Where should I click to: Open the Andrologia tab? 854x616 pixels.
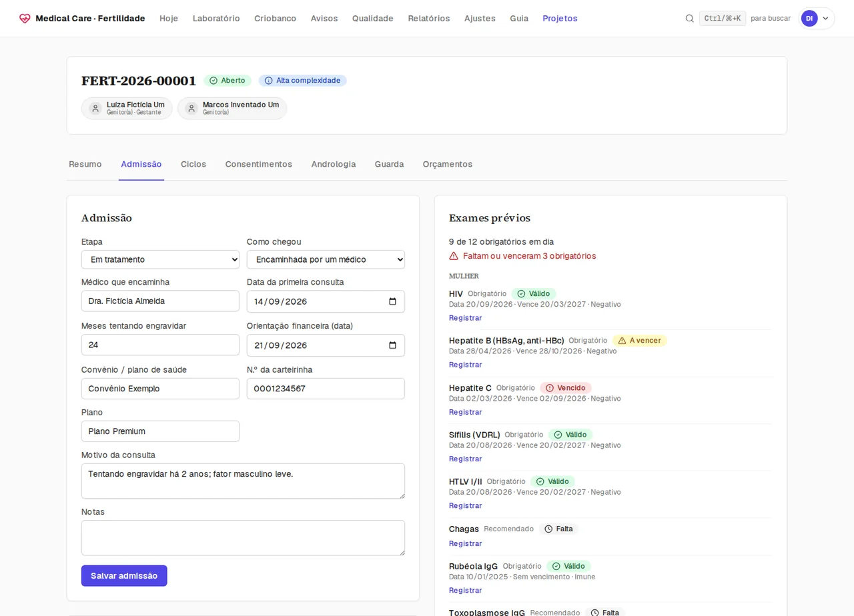[x=334, y=164]
